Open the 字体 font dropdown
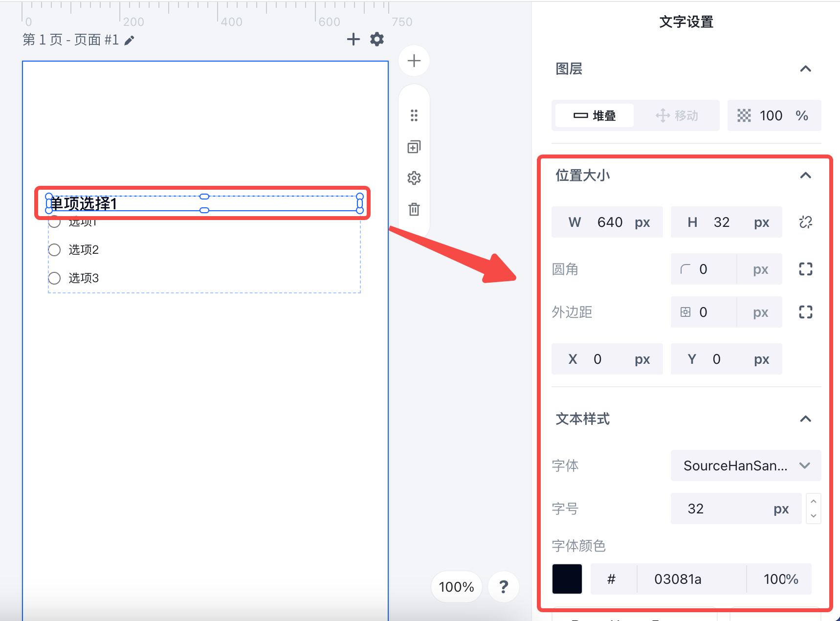Screen dimensions: 840x621 pyautogui.click(x=746, y=466)
